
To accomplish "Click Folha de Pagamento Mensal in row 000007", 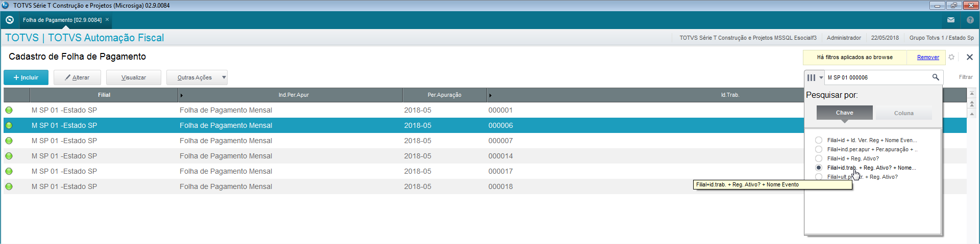I will (x=226, y=141).
